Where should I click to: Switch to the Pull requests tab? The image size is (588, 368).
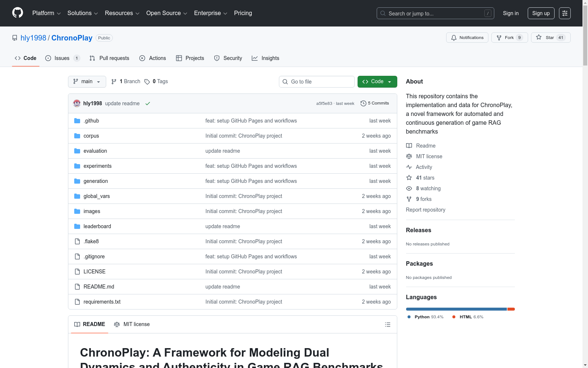110,58
